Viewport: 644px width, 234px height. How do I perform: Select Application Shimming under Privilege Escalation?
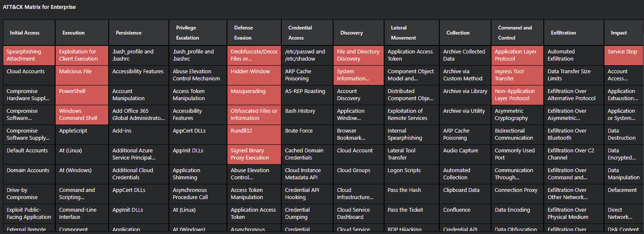tap(198, 174)
